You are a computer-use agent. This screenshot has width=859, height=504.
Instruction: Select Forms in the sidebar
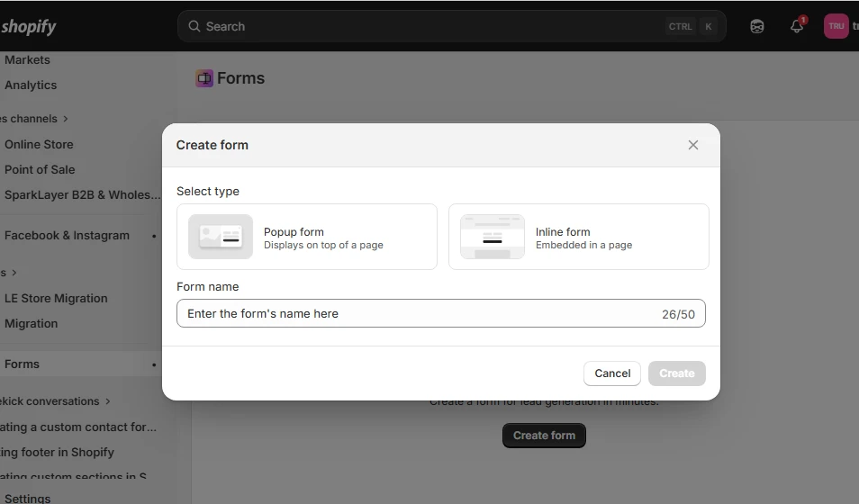point(22,364)
